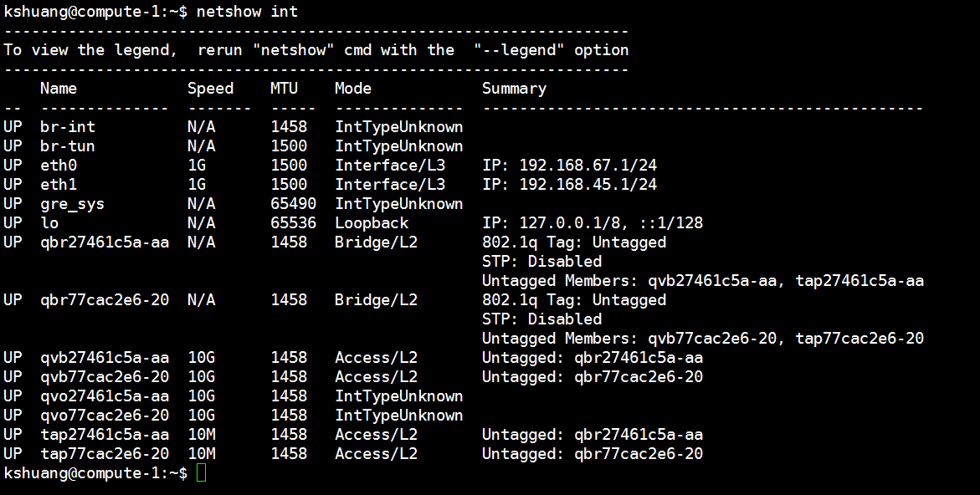This screenshot has width=980, height=495.
Task: Click the 'MTU' column header
Action: pyautogui.click(x=284, y=89)
